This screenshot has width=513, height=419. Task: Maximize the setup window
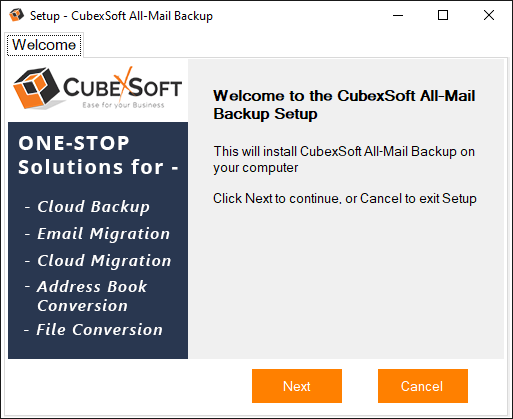tap(443, 15)
